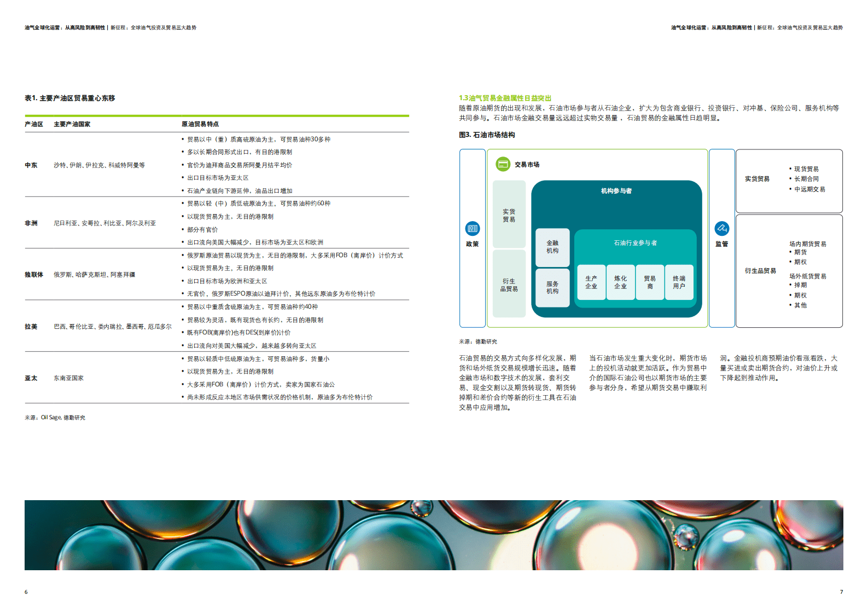The image size is (868, 614).
Task: Click table title 表1. 主要产油区贸易重心东移
Action: point(70,99)
